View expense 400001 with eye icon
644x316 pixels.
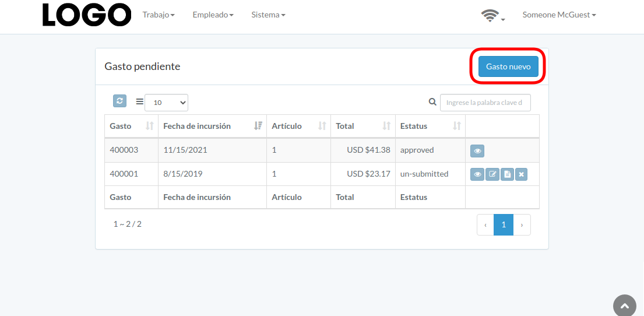(477, 175)
